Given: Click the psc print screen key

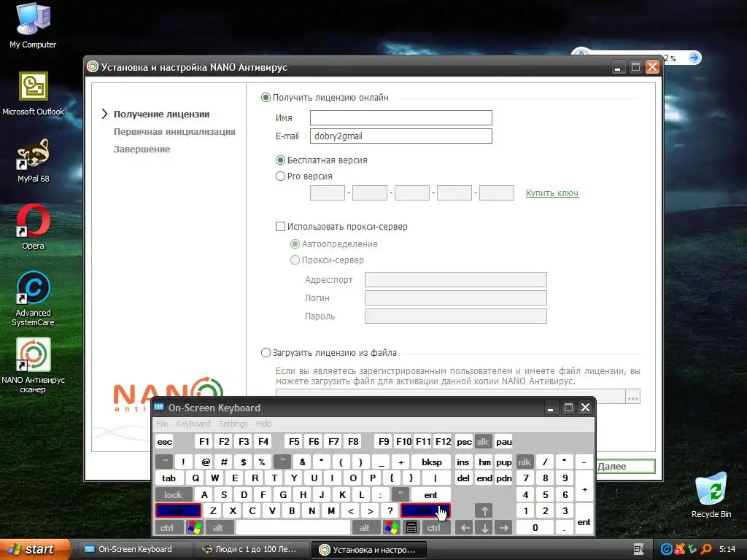Looking at the screenshot, I should click(463, 441).
